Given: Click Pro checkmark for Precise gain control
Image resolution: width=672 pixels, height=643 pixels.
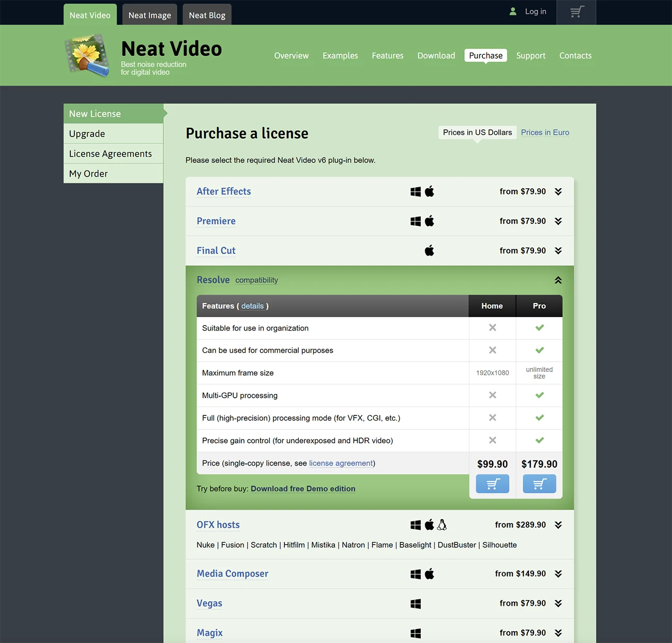Looking at the screenshot, I should 540,440.
